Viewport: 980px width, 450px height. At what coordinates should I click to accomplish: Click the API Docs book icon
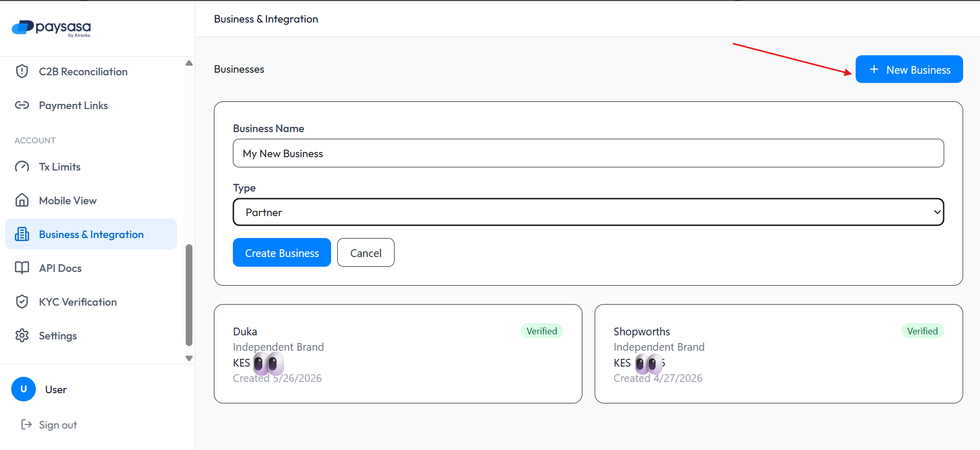[22, 268]
